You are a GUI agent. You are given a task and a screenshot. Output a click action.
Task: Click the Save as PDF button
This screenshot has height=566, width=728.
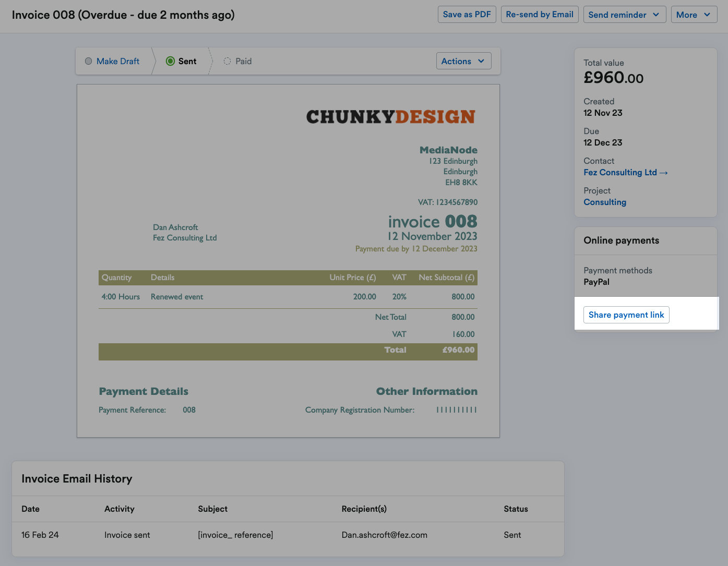(467, 15)
